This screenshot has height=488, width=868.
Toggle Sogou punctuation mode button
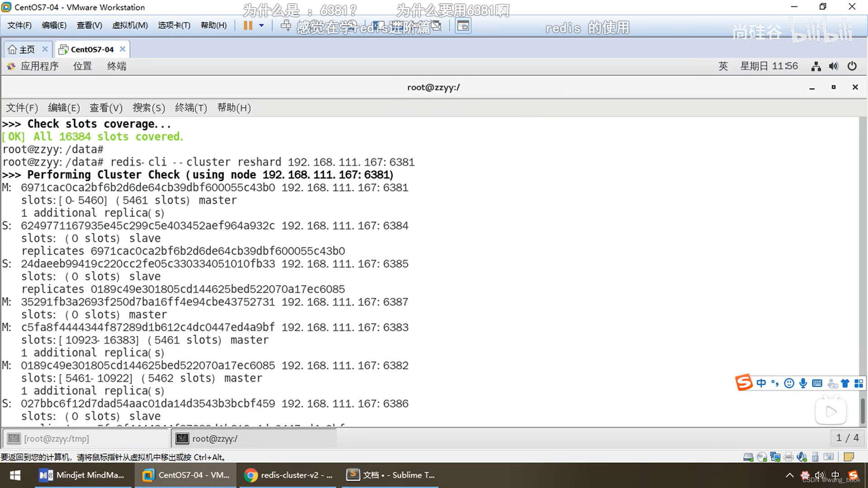(775, 384)
